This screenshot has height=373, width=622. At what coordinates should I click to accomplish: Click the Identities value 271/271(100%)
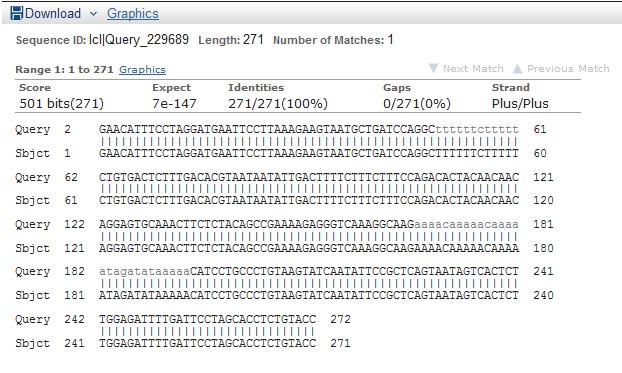click(x=278, y=104)
